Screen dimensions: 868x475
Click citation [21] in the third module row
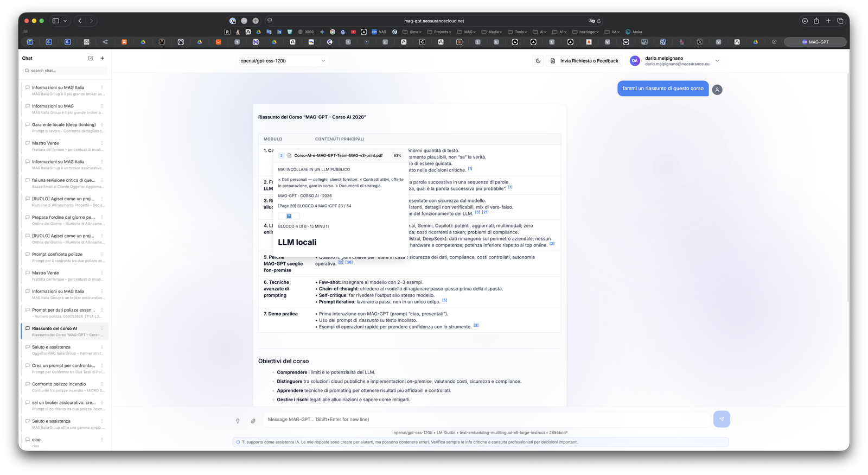(x=485, y=212)
